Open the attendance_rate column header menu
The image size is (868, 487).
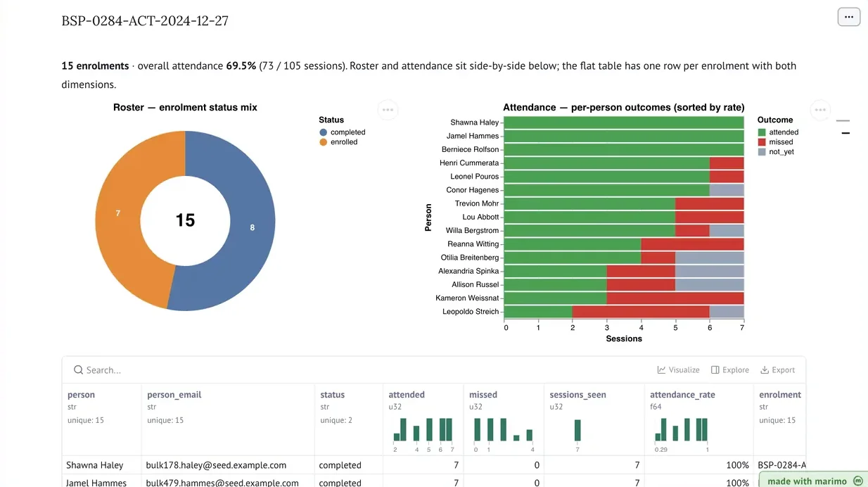(682, 395)
